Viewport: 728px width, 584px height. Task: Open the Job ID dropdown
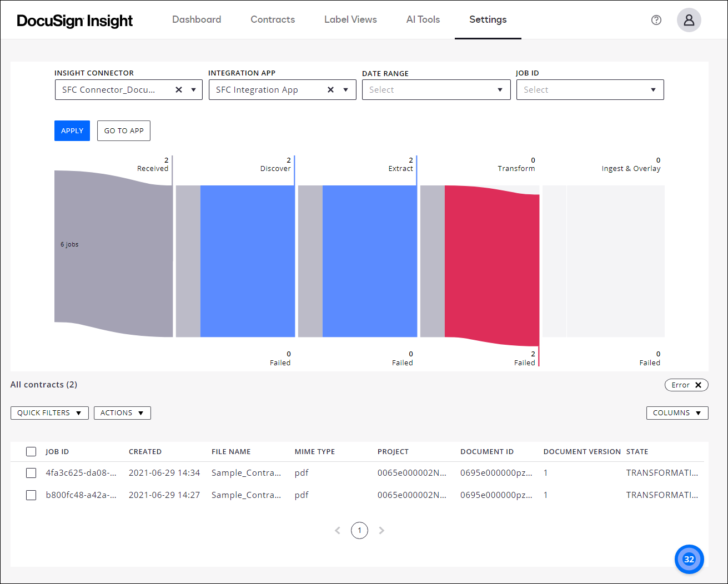click(590, 89)
